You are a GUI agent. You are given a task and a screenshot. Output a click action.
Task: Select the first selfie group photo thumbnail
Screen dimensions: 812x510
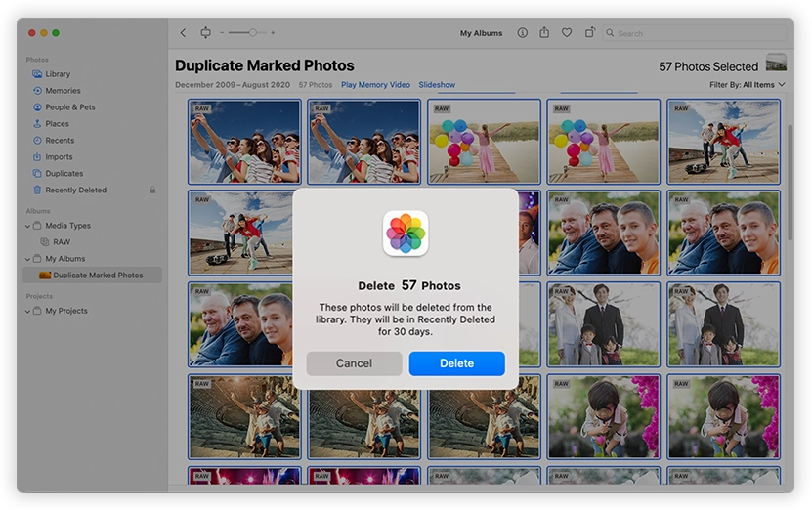click(244, 142)
